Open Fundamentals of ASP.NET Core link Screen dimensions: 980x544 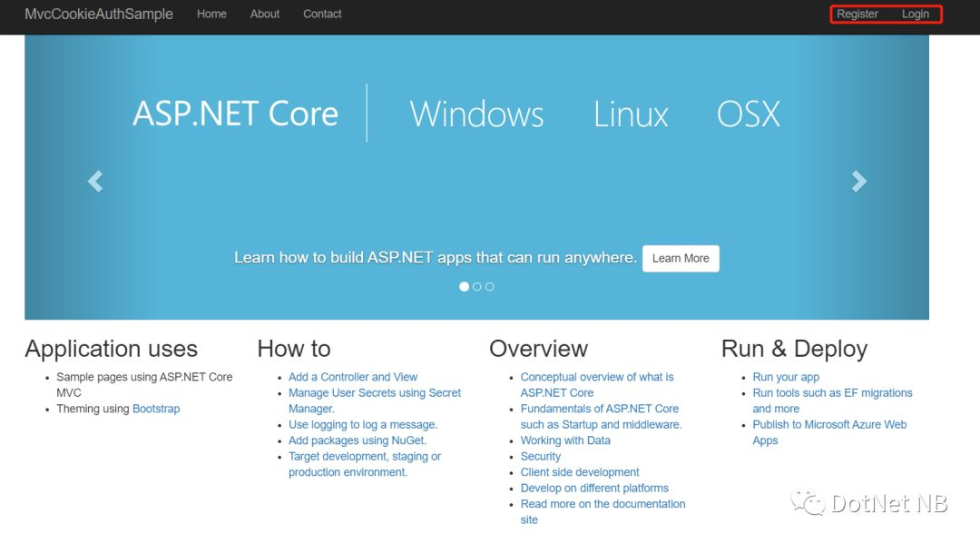pos(601,417)
